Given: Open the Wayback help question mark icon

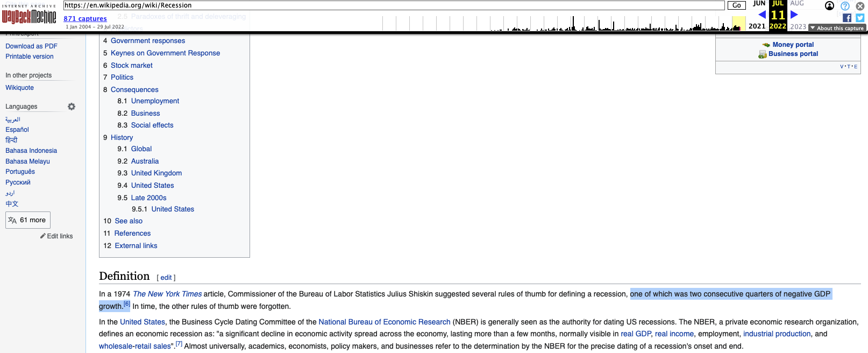Looking at the screenshot, I should point(845,6).
